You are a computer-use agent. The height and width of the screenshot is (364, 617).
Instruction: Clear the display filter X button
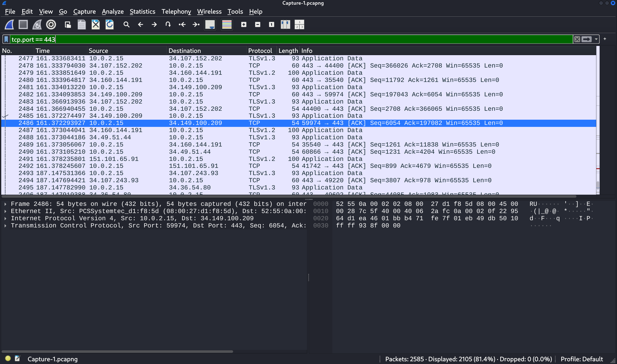coord(577,39)
